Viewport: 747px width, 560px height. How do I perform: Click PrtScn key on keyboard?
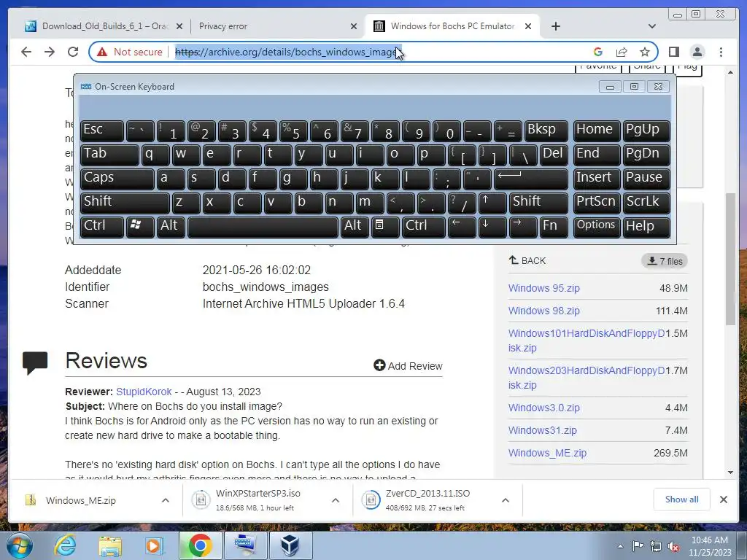(x=597, y=203)
